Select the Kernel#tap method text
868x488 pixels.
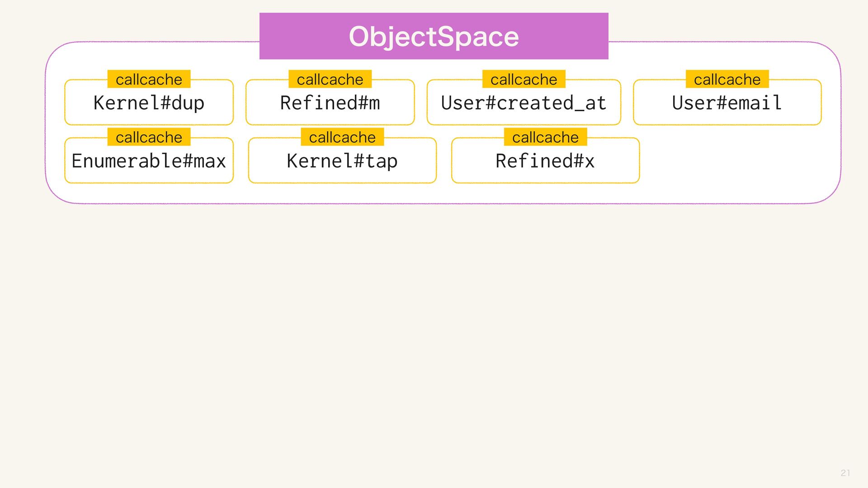tap(342, 161)
